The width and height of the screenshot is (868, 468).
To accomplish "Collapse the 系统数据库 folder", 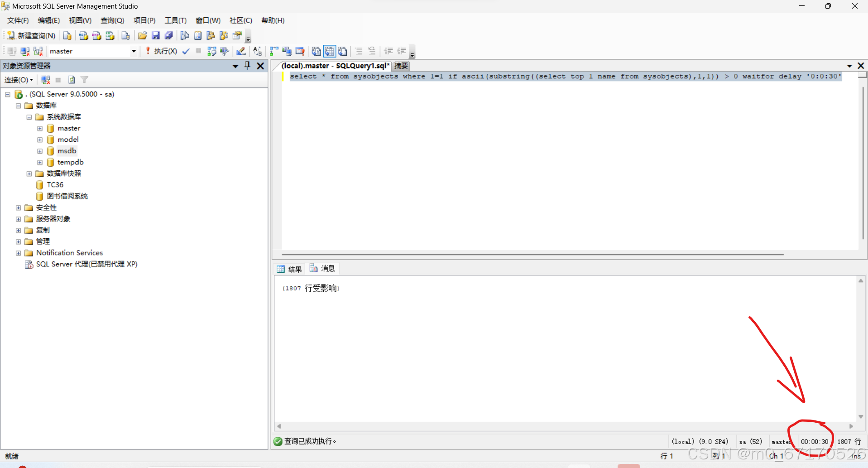I will click(x=29, y=117).
